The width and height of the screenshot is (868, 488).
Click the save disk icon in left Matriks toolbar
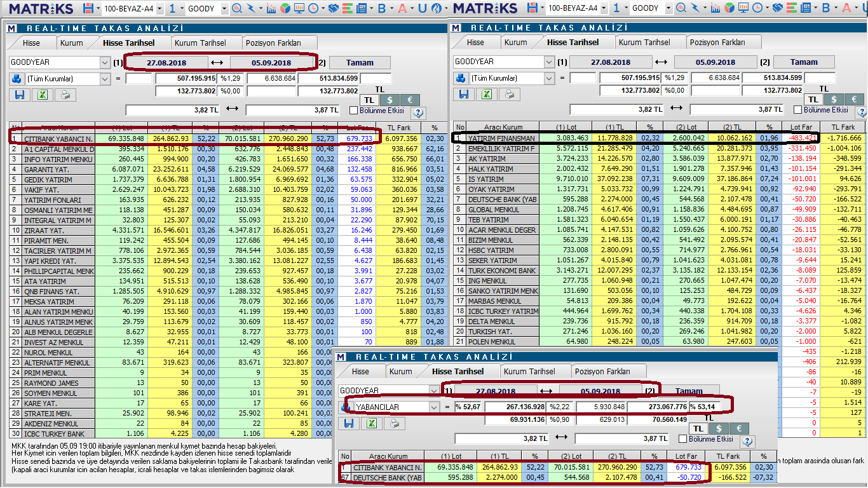tap(88, 8)
